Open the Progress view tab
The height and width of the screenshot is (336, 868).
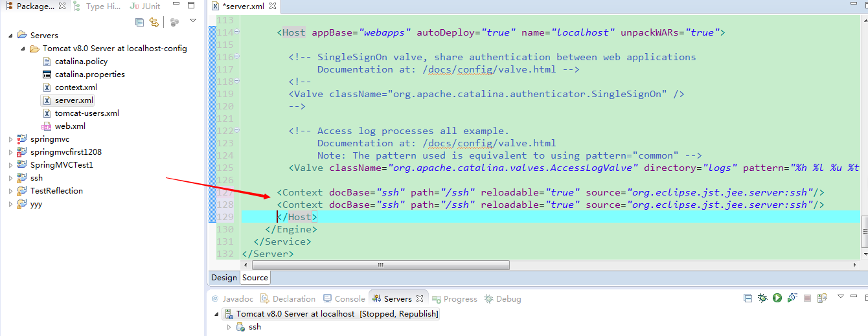[455, 298]
